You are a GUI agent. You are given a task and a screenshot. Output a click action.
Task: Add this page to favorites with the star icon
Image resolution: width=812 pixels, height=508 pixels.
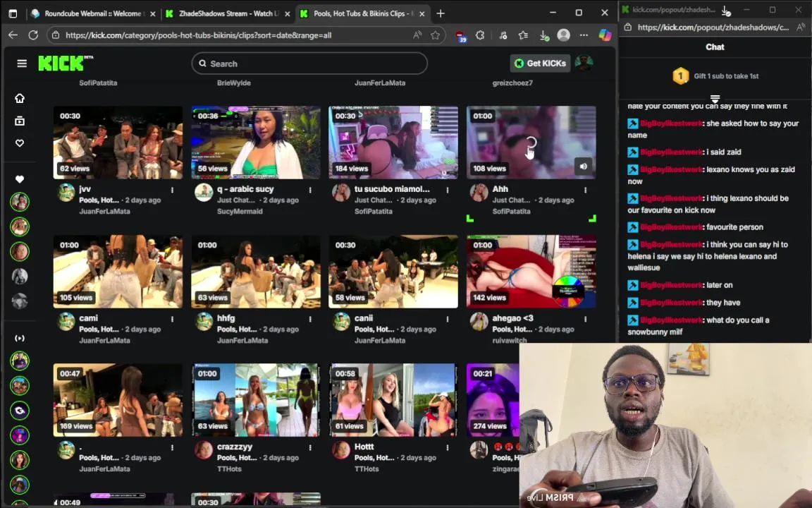(435, 35)
